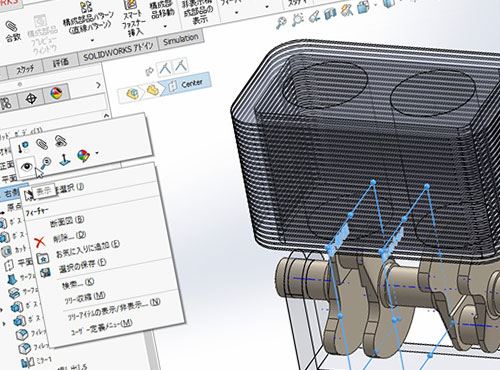The image size is (500, 370).
Task: Click the Section View icon
Action: [330, 14]
